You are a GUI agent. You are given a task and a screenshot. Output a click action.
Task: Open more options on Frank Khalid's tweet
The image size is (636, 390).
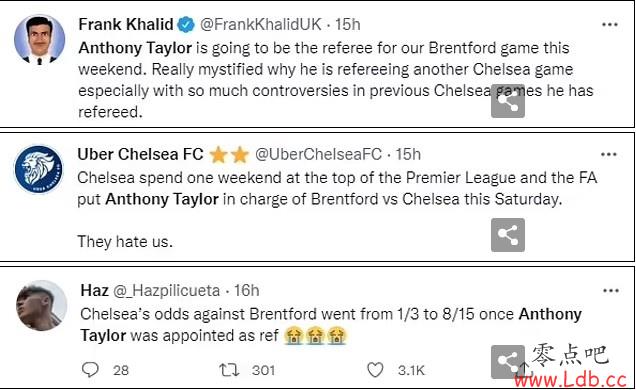coord(610,25)
